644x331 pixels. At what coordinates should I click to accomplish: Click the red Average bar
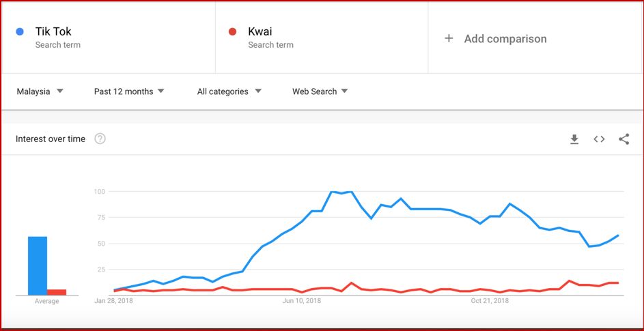click(x=57, y=292)
